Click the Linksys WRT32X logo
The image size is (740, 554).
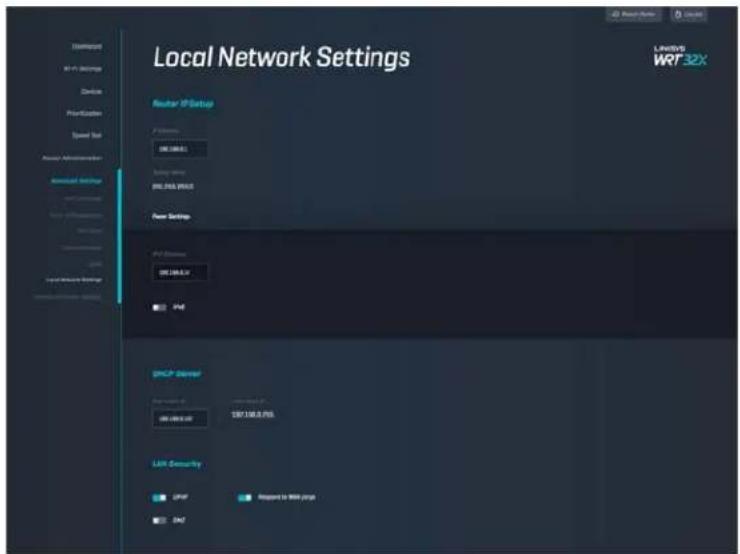(680, 56)
